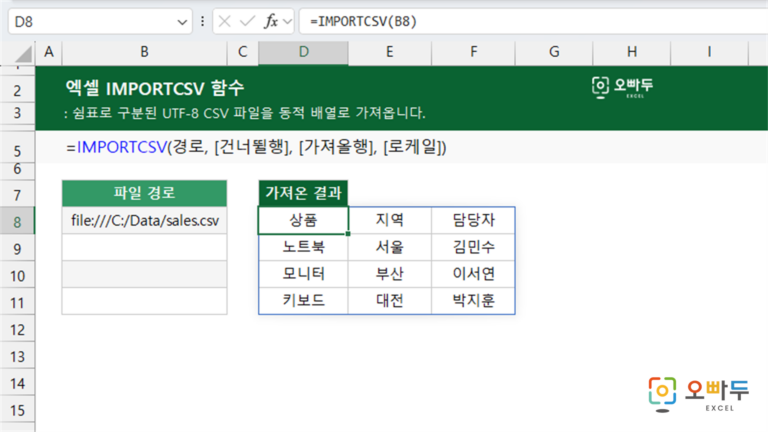Select empty cell B10 in the path table
Image resolution: width=768 pixels, height=432 pixels.
144,274
